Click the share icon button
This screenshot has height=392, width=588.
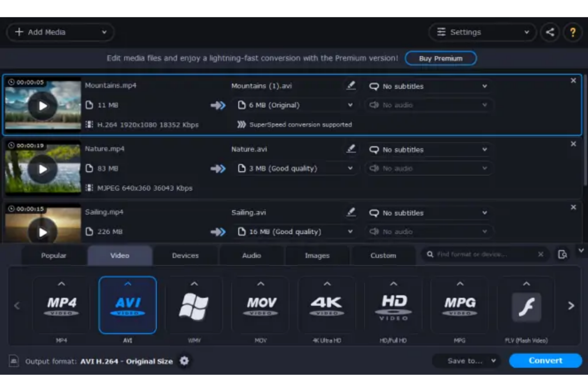550,32
